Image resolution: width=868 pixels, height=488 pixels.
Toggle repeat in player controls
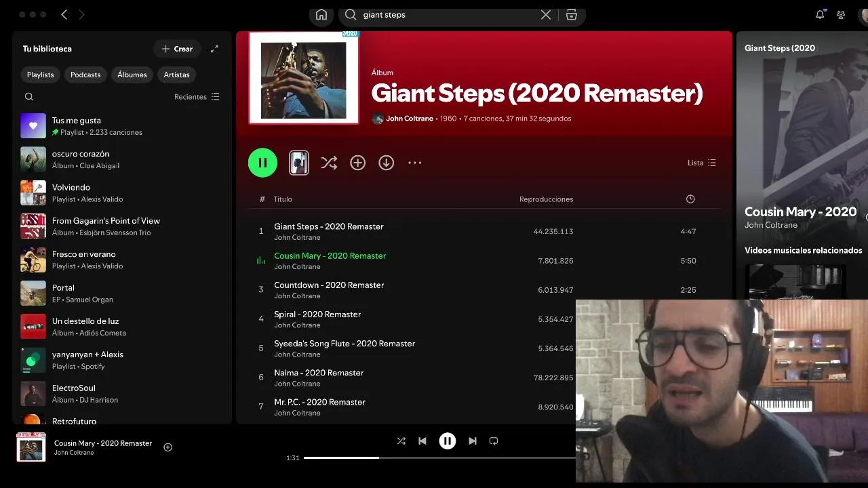point(494,441)
